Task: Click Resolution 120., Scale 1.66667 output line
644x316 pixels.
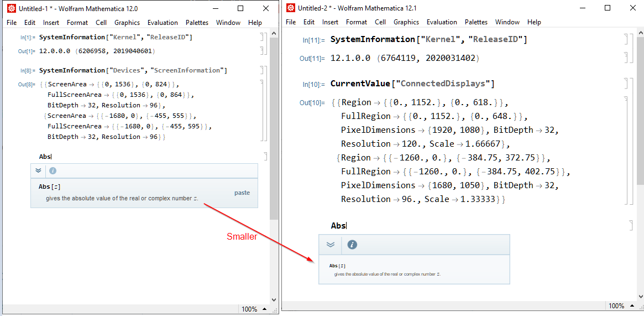Action: [425, 144]
